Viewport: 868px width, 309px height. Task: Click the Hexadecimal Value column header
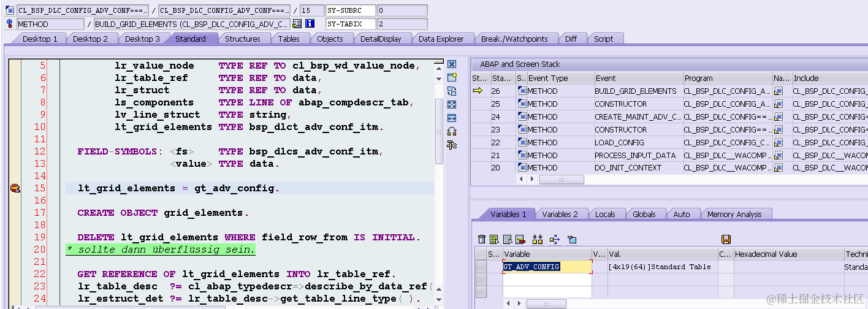tap(788, 254)
